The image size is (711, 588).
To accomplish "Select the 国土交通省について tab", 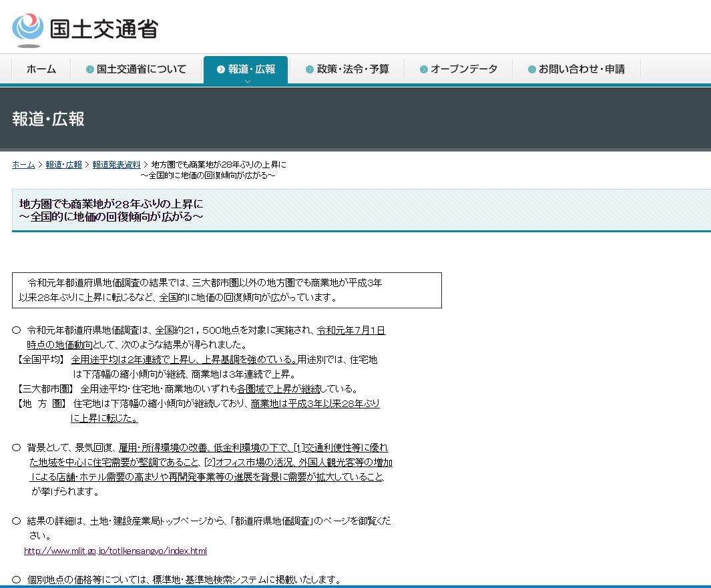I will 136,68.
